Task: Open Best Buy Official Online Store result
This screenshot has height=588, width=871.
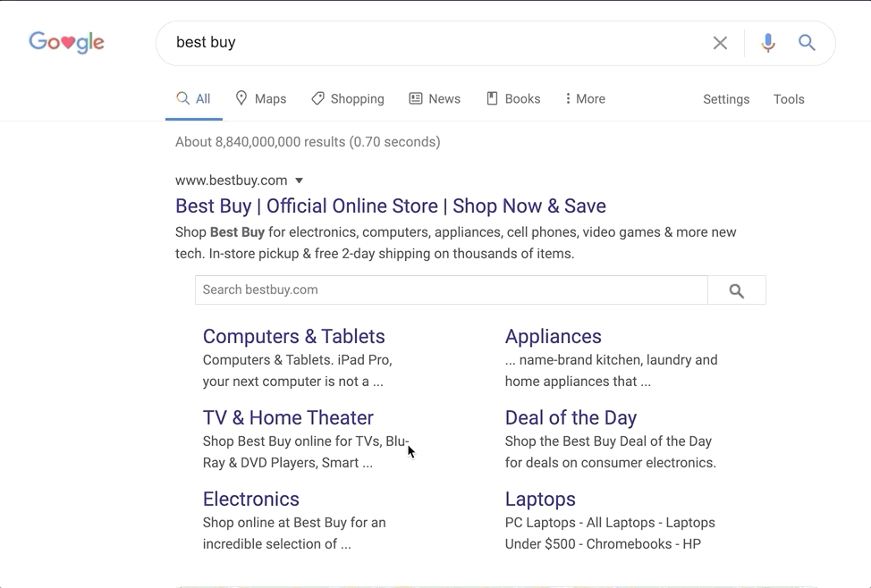Action: click(x=391, y=206)
